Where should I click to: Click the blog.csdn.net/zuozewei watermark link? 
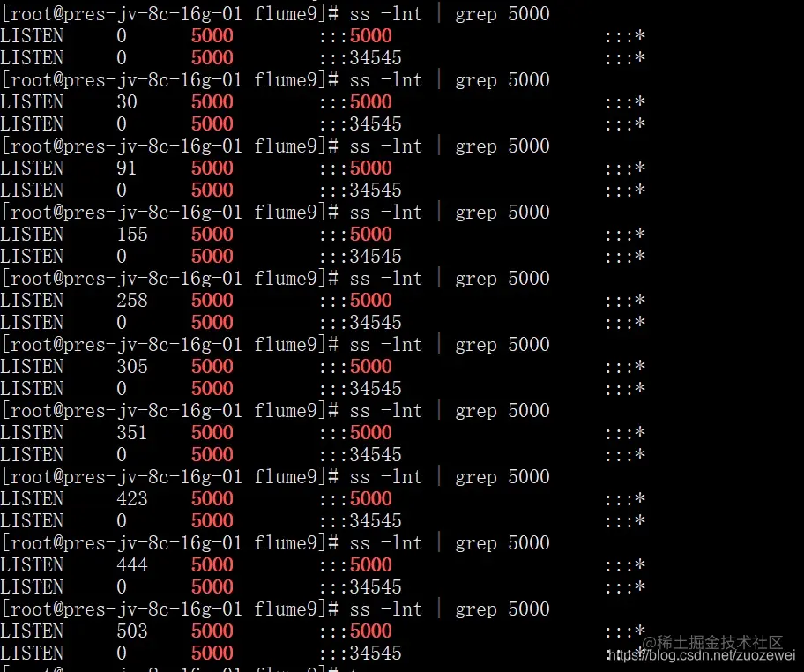click(x=702, y=655)
